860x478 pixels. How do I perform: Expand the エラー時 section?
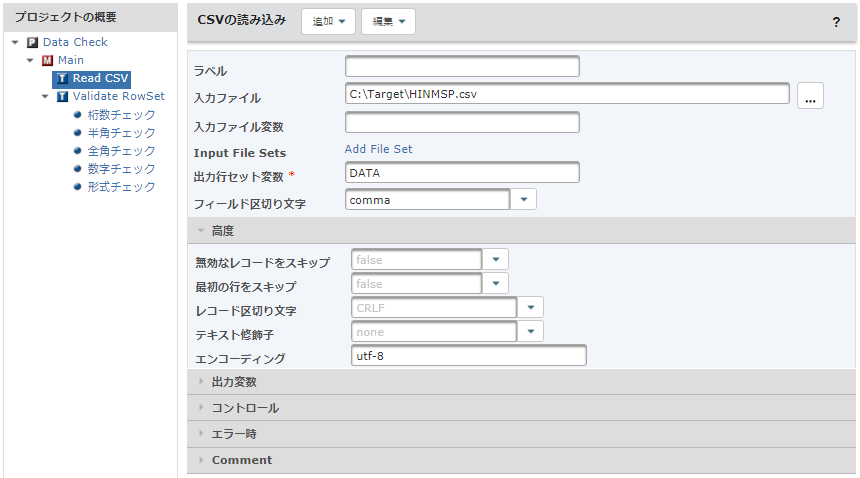[521, 434]
